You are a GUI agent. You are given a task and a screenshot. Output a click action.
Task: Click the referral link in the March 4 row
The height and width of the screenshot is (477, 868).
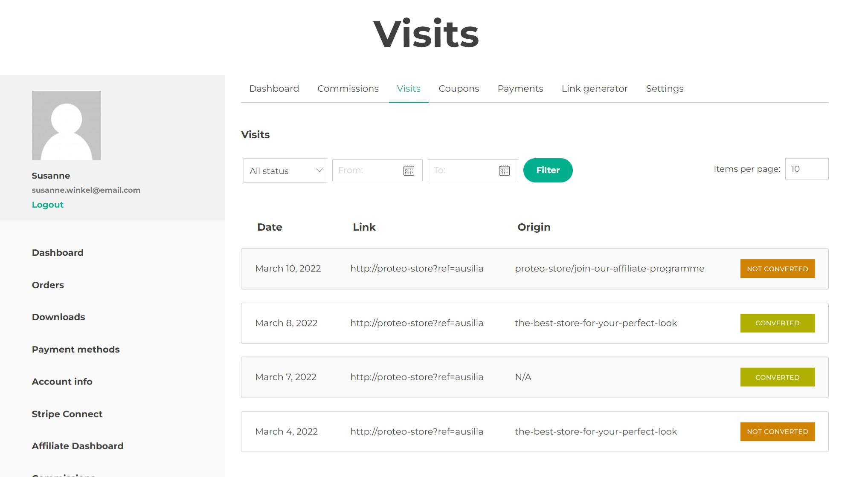pos(417,431)
